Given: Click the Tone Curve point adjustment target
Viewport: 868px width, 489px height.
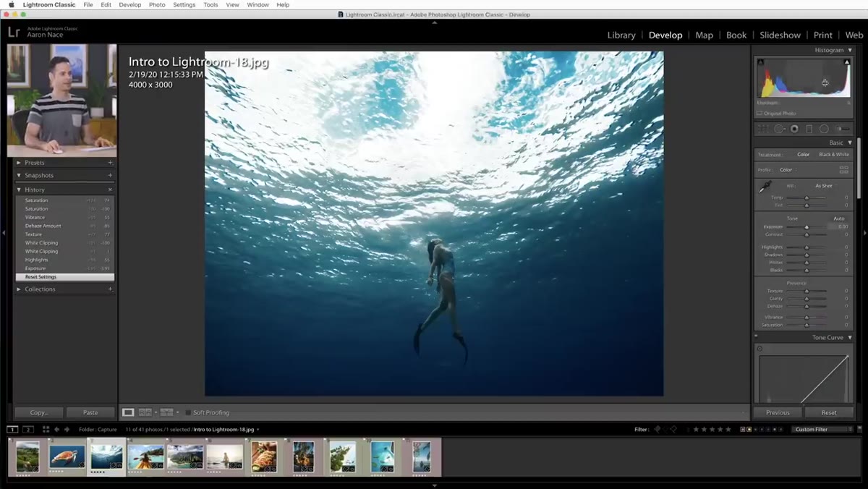Looking at the screenshot, I should [760, 349].
